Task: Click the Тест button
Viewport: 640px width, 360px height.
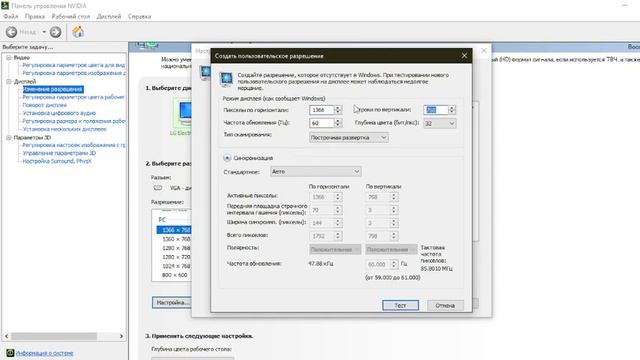Action: coord(400,305)
